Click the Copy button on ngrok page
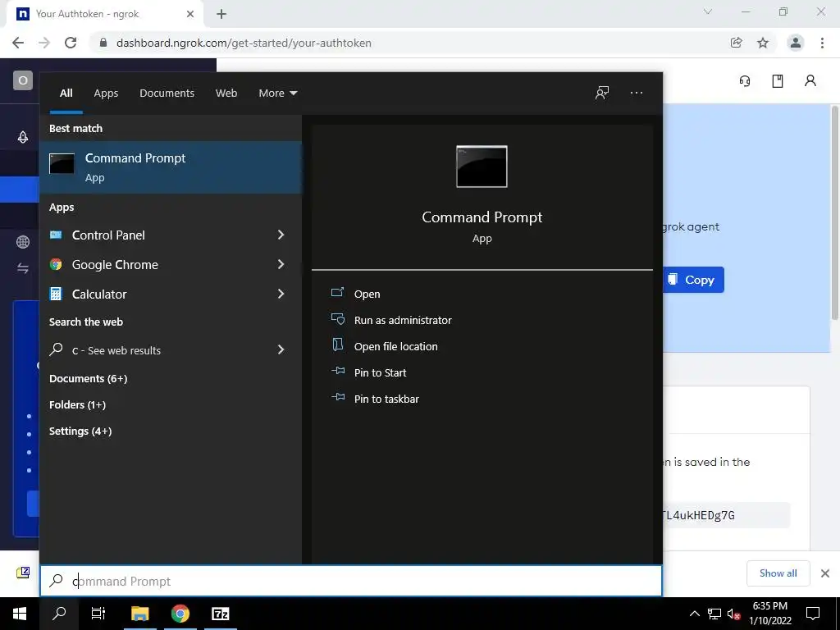 [x=694, y=280]
